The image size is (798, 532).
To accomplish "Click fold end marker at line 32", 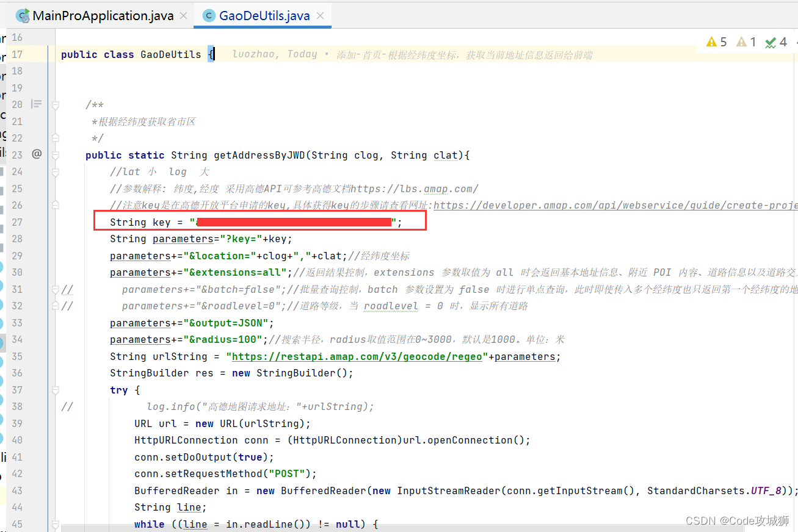I will (x=56, y=306).
